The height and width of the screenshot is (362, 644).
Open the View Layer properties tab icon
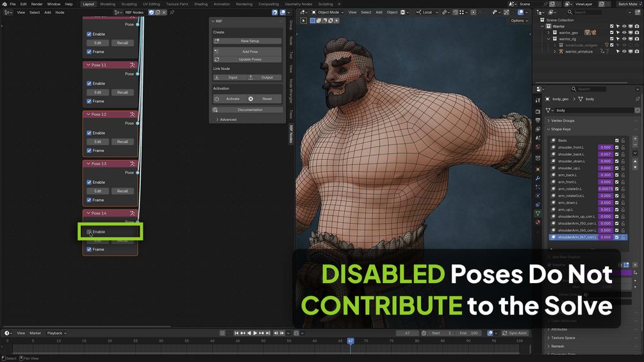tap(538, 129)
